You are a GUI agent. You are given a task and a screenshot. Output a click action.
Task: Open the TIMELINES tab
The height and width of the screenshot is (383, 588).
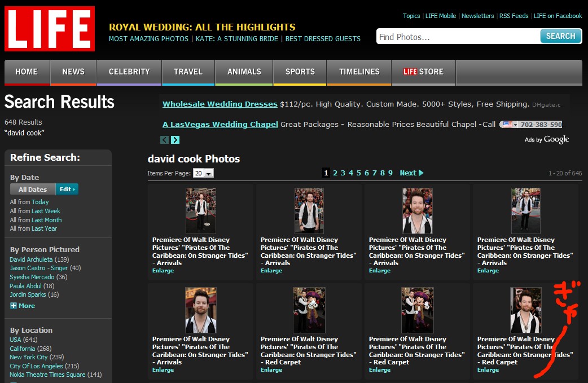[359, 72]
